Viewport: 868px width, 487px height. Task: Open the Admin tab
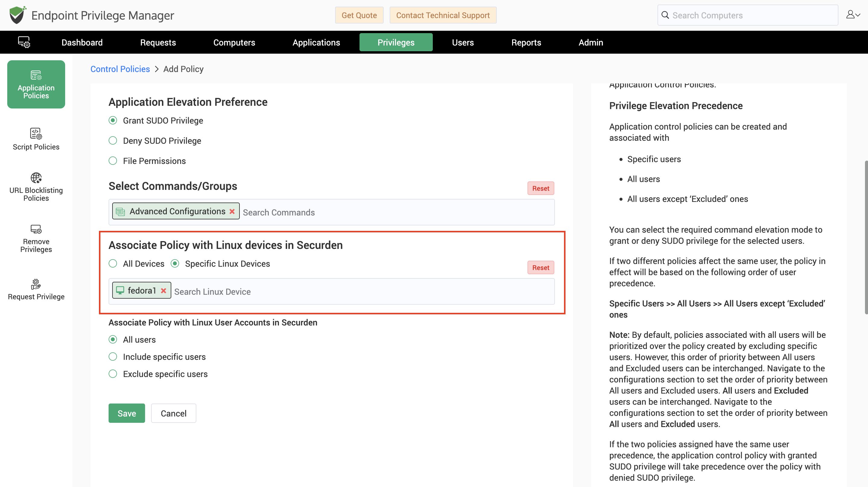click(x=591, y=42)
